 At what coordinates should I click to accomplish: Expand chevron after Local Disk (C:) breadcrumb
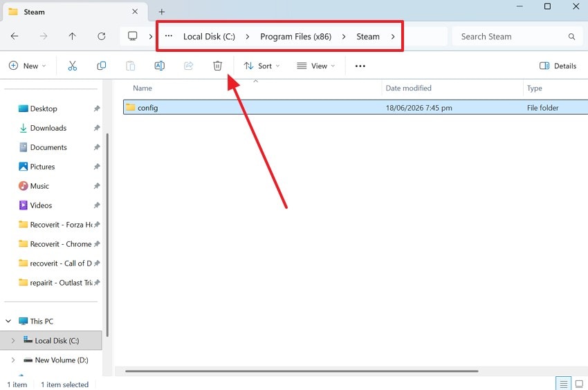pos(248,37)
